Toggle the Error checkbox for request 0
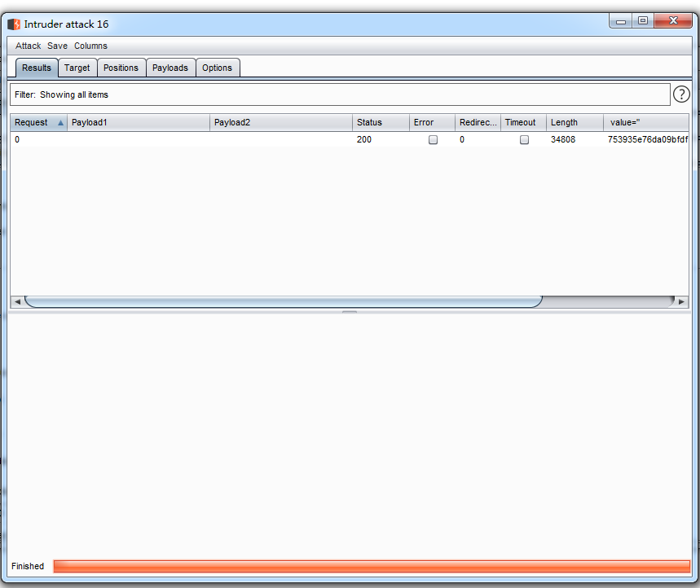 point(433,139)
